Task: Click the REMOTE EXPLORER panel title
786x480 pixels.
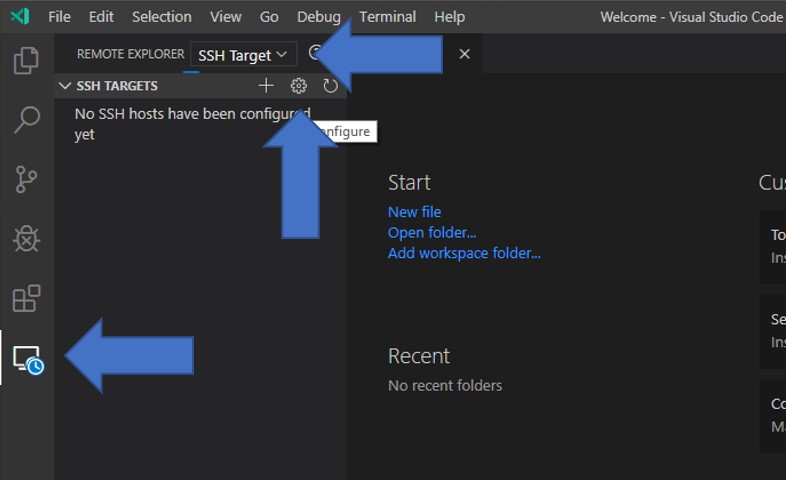Action: pyautogui.click(x=130, y=54)
